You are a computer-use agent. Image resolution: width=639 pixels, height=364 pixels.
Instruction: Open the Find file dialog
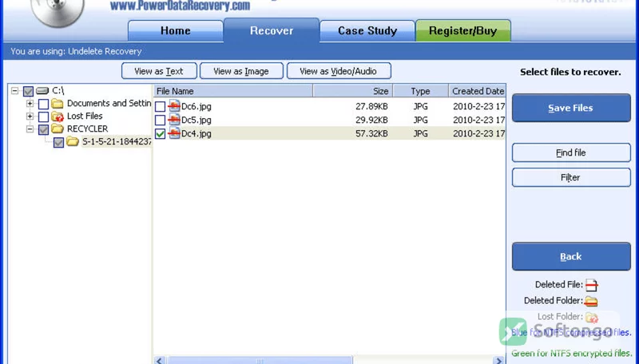[x=571, y=152]
